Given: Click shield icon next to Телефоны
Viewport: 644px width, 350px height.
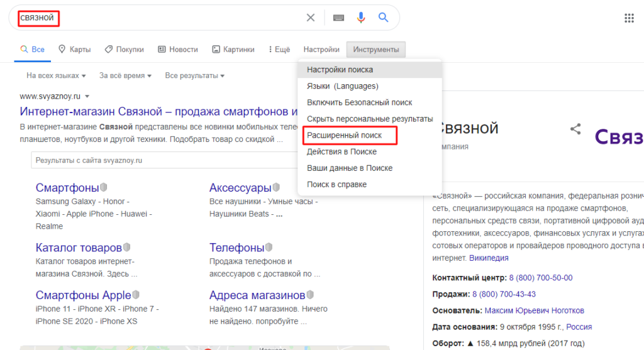Looking at the screenshot, I should pos(269,247).
